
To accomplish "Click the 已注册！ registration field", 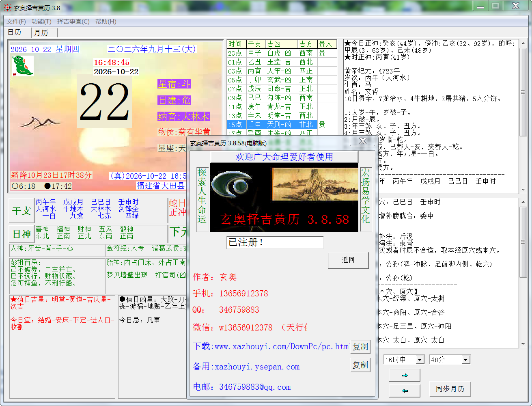I will point(275,242).
